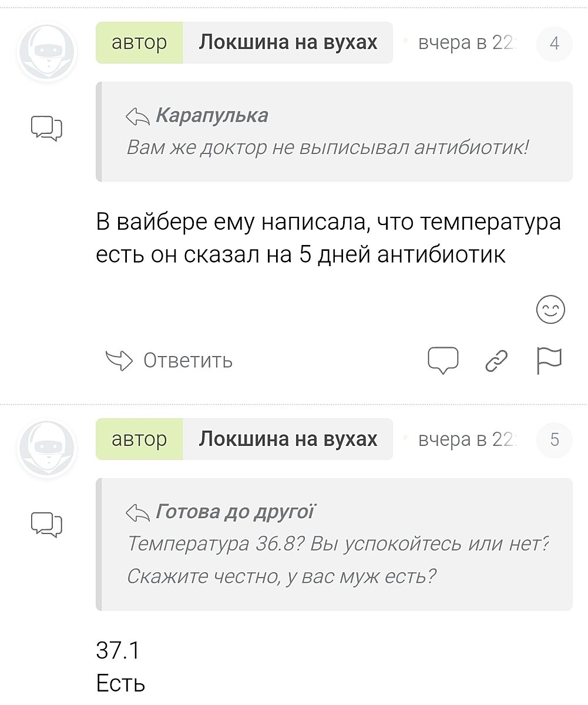Screen dimensions: 588x705
Task: Click the first green автор label
Action: (x=139, y=42)
